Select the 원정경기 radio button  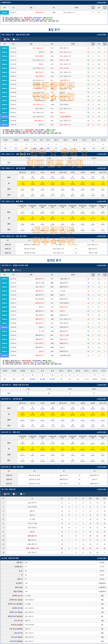point(14,270)
